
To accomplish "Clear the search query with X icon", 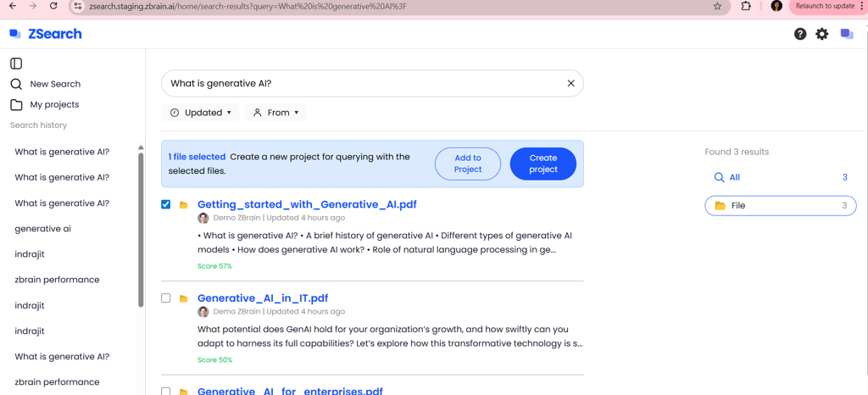I will pos(570,83).
